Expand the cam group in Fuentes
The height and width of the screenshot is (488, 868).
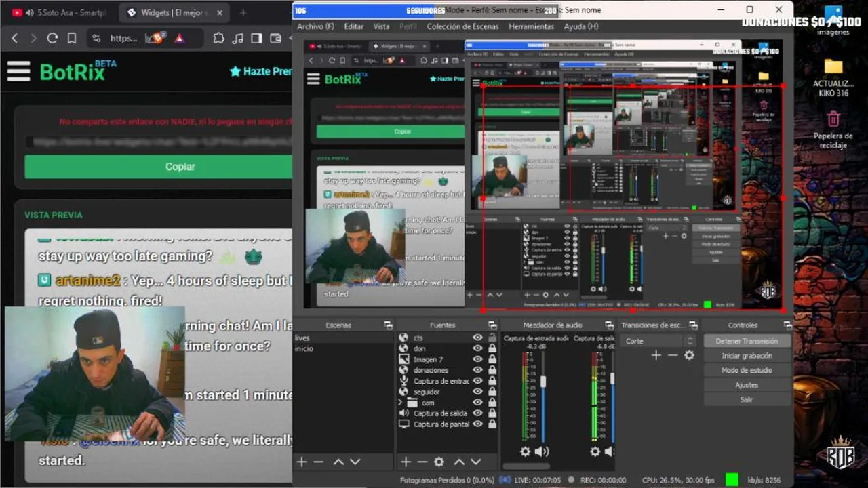(x=401, y=403)
